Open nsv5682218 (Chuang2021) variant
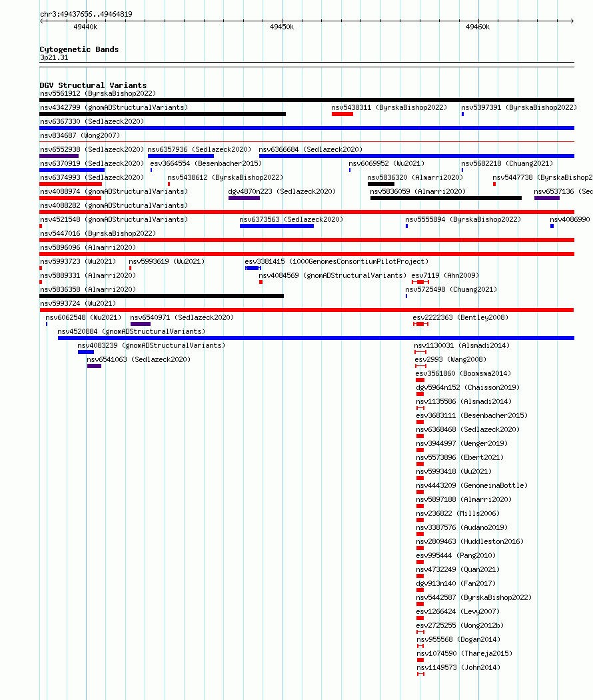593x700 pixels. (x=507, y=164)
